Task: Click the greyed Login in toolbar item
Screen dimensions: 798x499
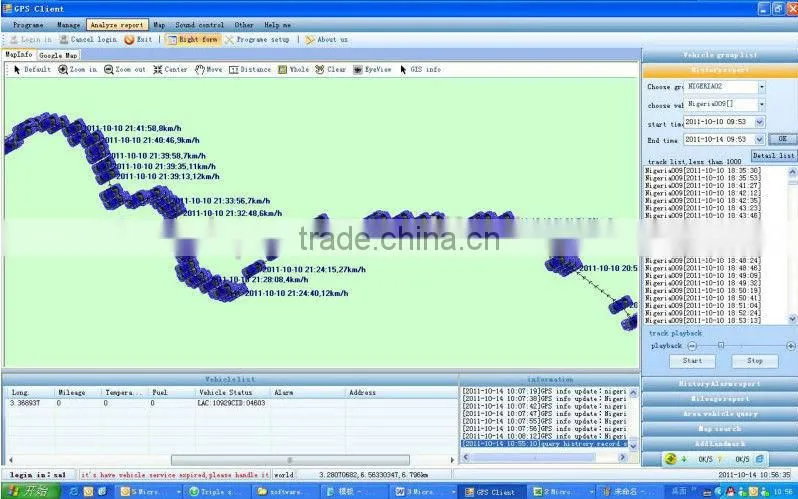Action: click(x=31, y=39)
